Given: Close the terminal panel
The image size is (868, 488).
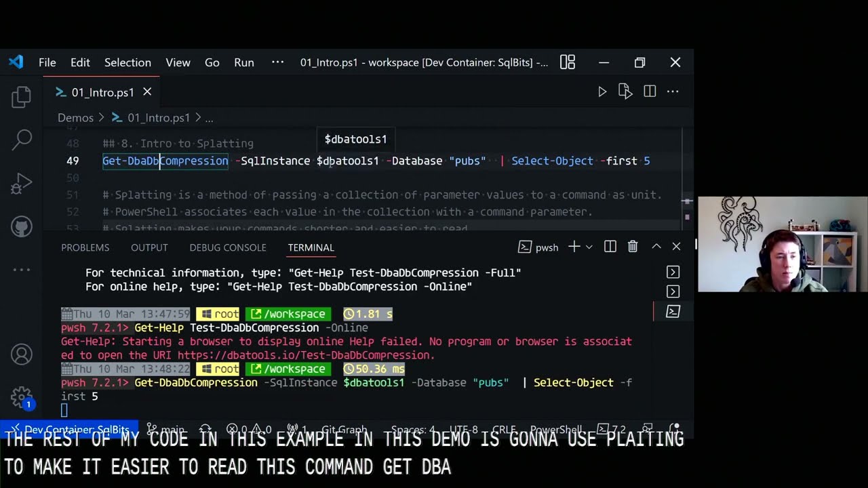Looking at the screenshot, I should 676,247.
